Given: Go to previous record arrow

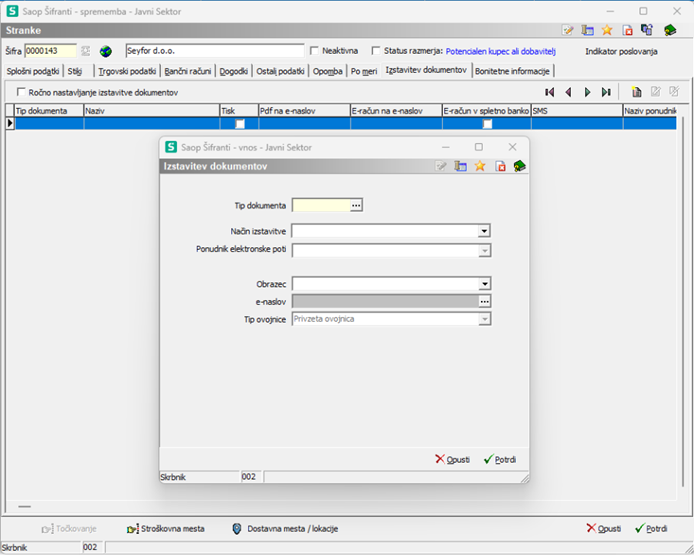Looking at the screenshot, I should click(x=568, y=92).
